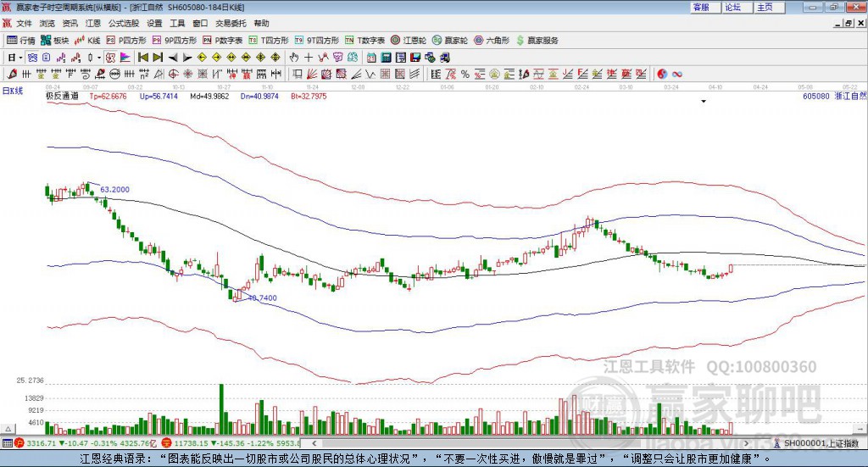This screenshot has width=868, height=467.
Task: Click the percent % drawing tool
Action: click(x=465, y=74)
